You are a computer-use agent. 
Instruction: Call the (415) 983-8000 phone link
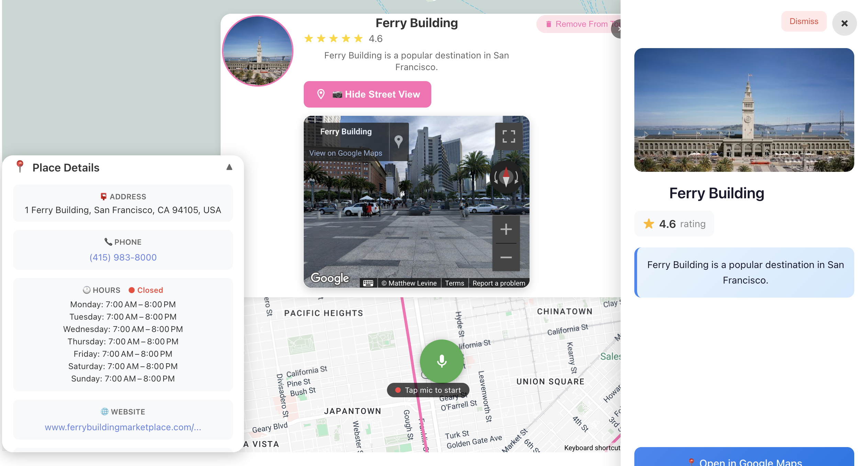pos(123,257)
